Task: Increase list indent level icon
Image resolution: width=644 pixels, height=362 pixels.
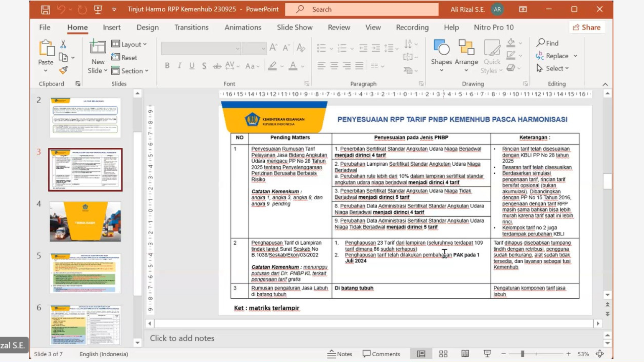Action: (x=376, y=48)
